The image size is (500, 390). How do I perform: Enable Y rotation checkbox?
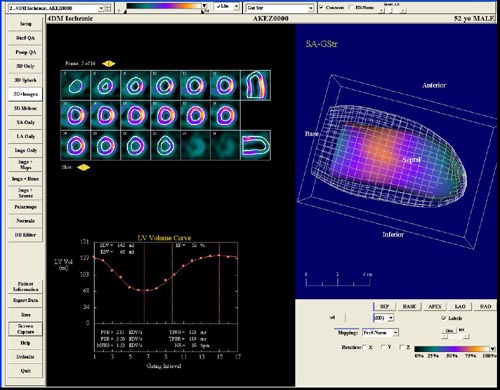(x=383, y=347)
